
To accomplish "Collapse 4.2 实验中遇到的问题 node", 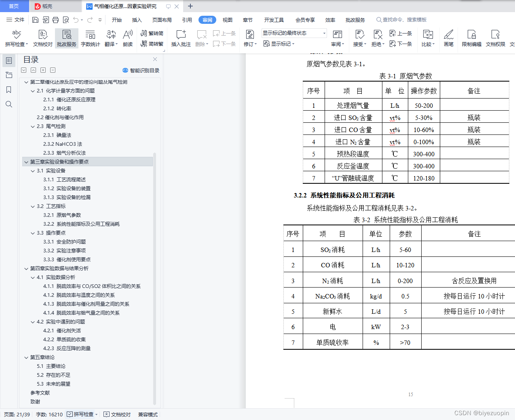I will click(33, 322).
